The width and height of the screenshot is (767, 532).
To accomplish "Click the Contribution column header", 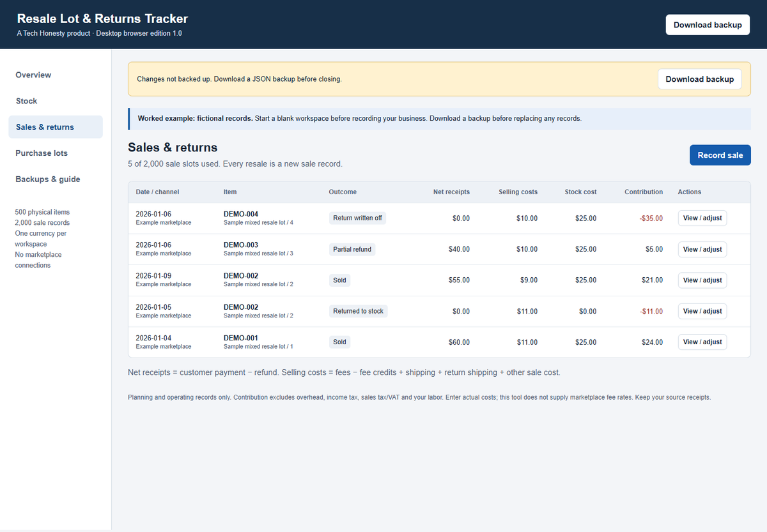I will click(x=644, y=192).
